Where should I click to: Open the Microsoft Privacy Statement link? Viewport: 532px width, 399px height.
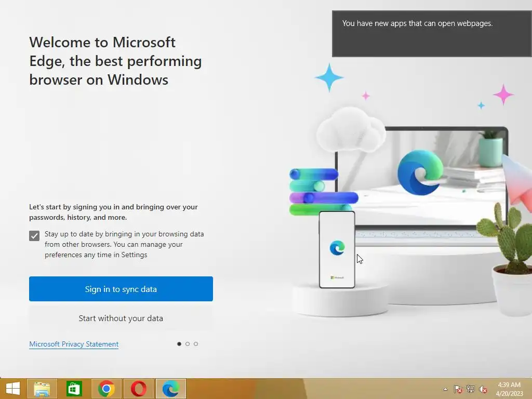(74, 344)
